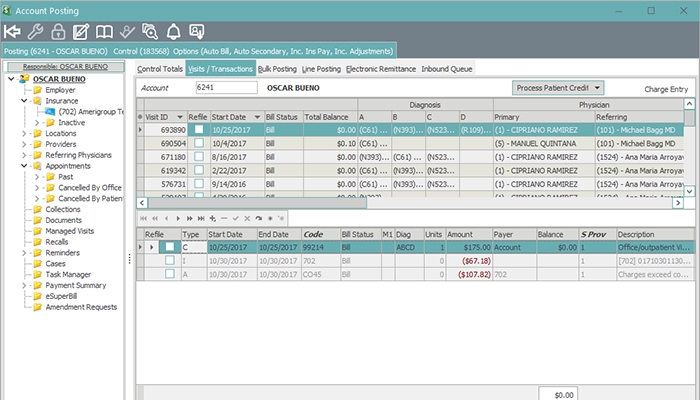Click the back arrow icon in toolbar
Screen dimensions: 700x400
pyautogui.click(x=13, y=31)
